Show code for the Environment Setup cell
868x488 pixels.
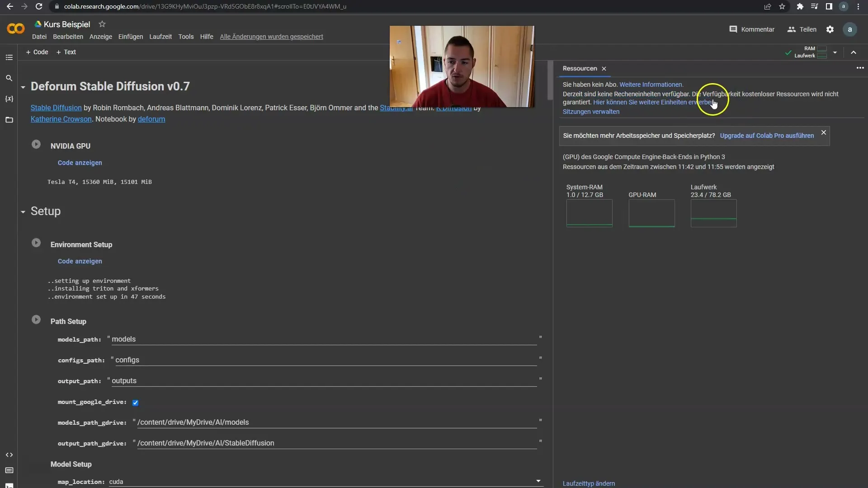80,261
